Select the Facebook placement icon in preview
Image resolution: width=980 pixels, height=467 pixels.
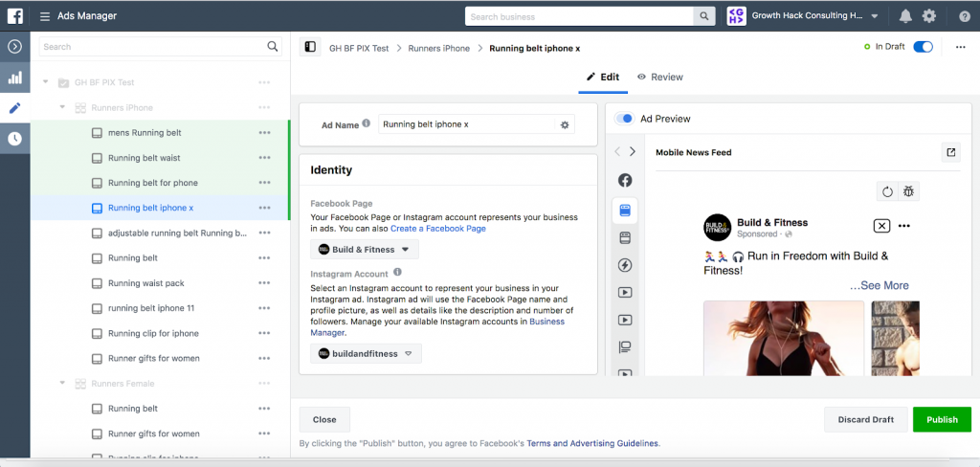pos(625,181)
